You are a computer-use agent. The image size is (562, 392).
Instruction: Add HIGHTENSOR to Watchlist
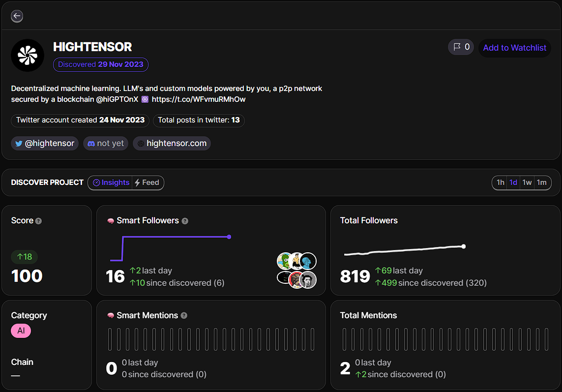coord(514,48)
